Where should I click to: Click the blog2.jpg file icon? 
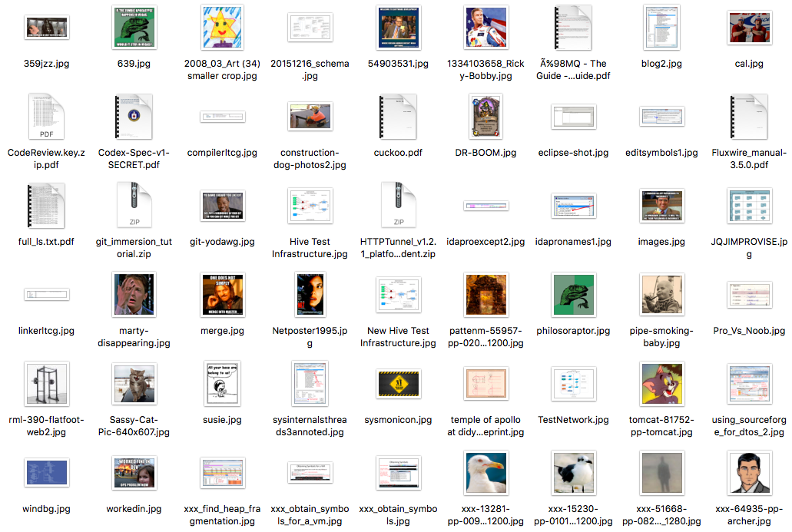661,28
